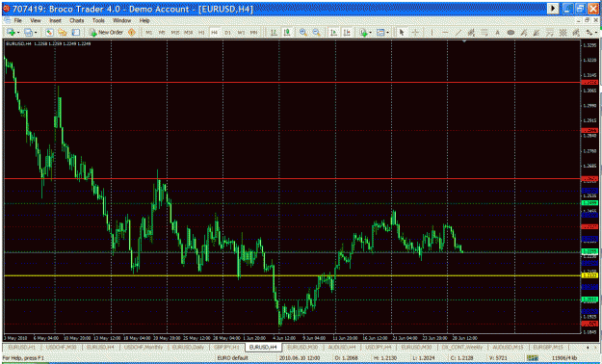602x364 pixels.
Task: Open the Arrows tool icon
Action: (x=589, y=33)
